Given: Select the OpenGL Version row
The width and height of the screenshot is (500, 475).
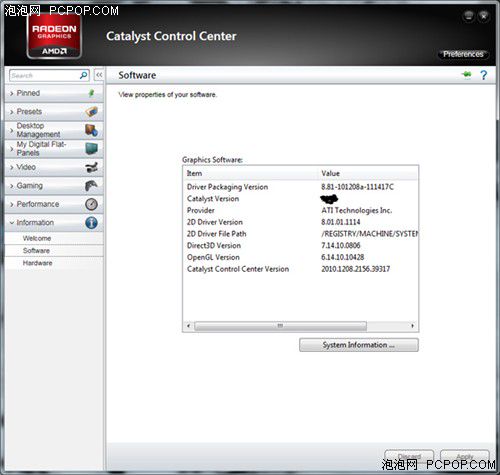Looking at the screenshot, I should click(301, 257).
